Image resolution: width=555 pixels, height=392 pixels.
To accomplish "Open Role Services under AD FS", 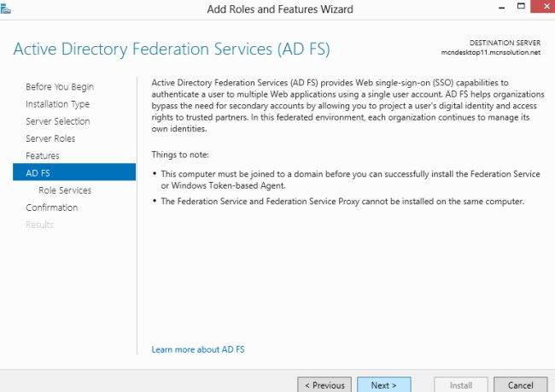I will [65, 190].
